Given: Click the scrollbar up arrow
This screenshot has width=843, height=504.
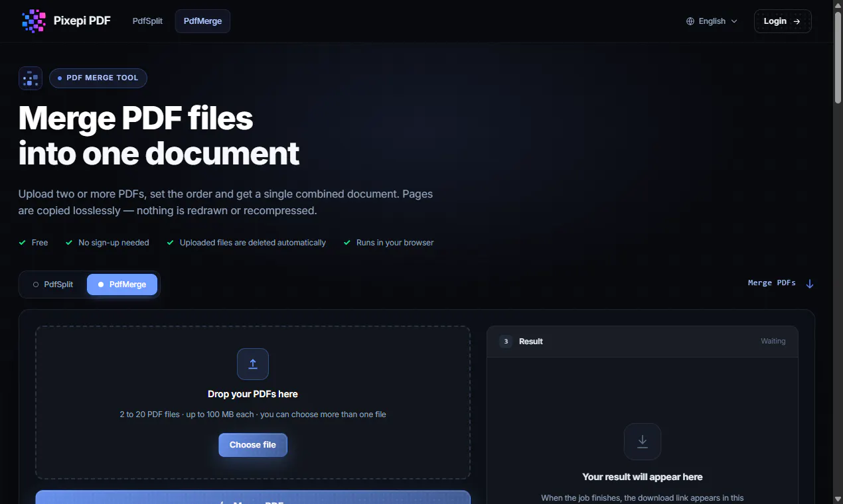Looking at the screenshot, I should click(x=838, y=5).
